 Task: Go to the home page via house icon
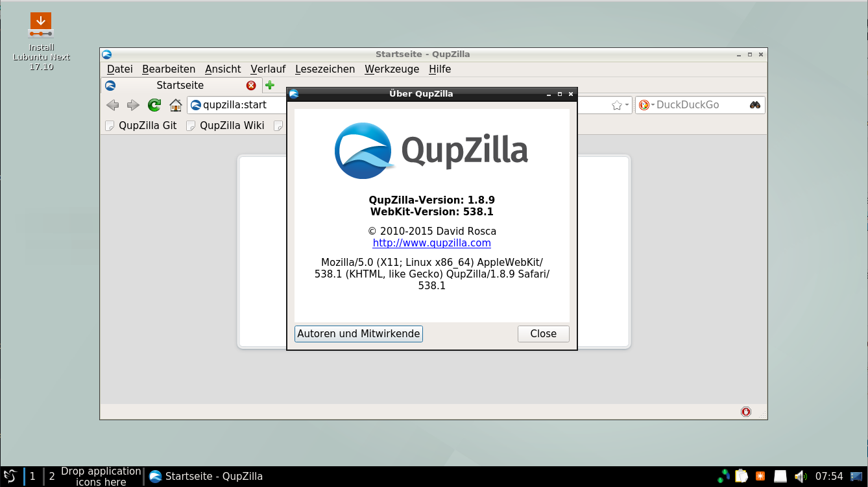(175, 105)
